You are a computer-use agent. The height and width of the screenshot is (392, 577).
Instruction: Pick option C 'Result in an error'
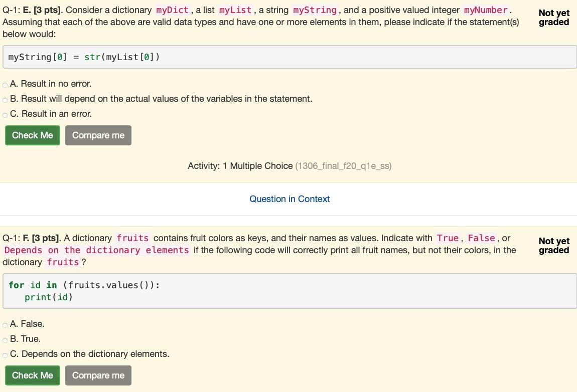(x=5, y=115)
